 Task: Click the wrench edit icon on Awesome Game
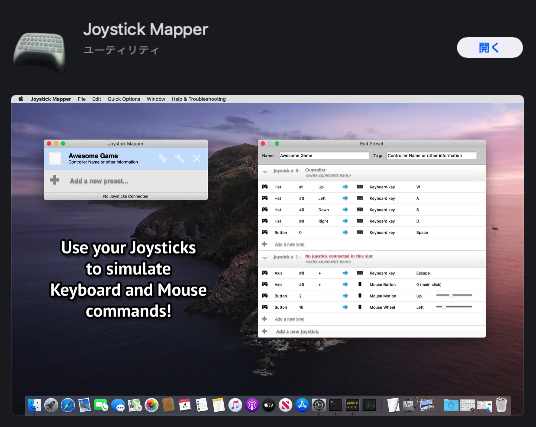click(x=179, y=158)
